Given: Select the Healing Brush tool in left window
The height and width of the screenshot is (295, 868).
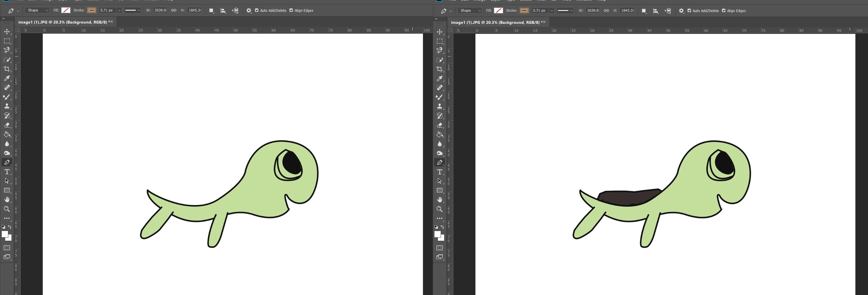Looking at the screenshot, I should pyautogui.click(x=7, y=87).
